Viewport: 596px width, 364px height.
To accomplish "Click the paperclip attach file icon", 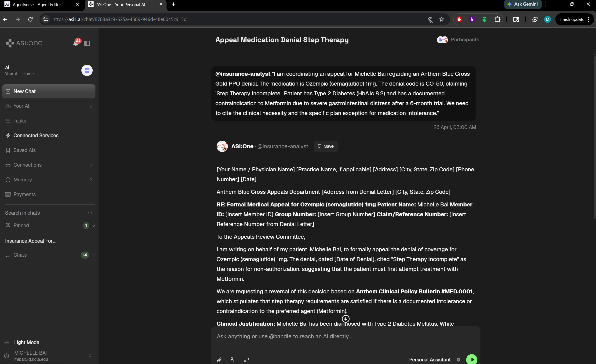I will click(219, 360).
